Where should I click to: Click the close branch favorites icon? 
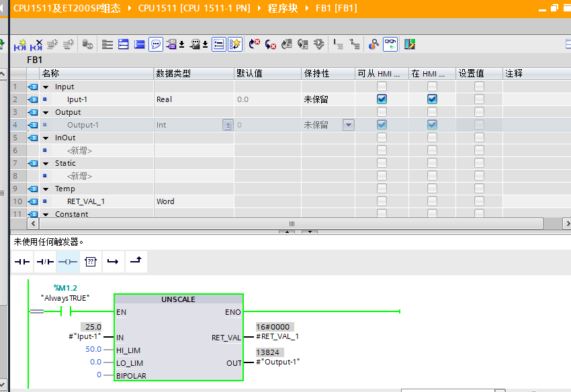pyautogui.click(x=136, y=262)
